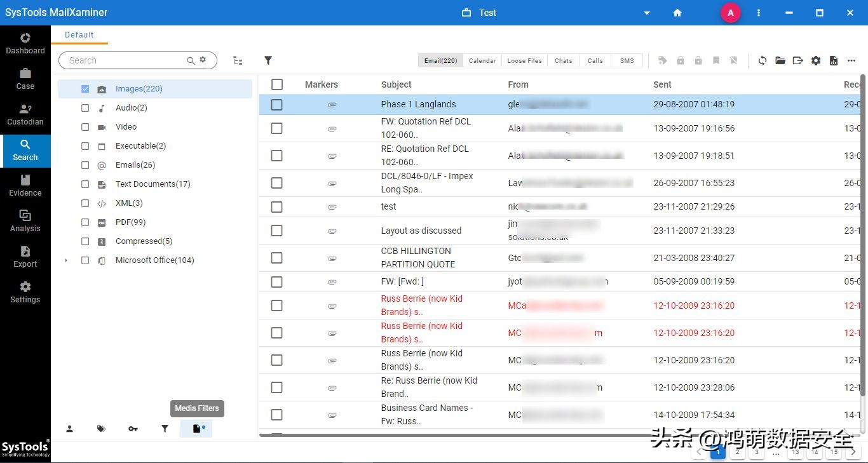Click the gear icon in email toolbar

[x=816, y=60]
